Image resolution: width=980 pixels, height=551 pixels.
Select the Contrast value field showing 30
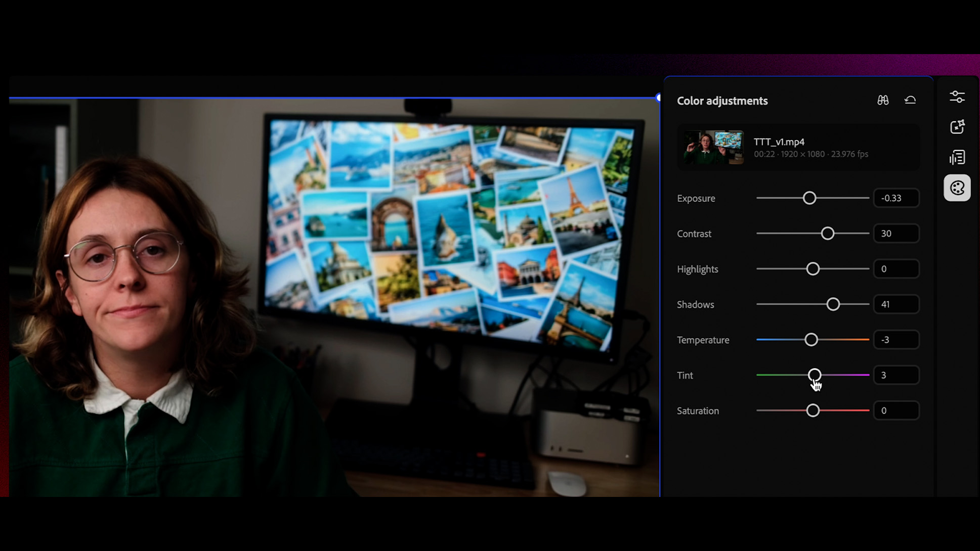(x=896, y=233)
